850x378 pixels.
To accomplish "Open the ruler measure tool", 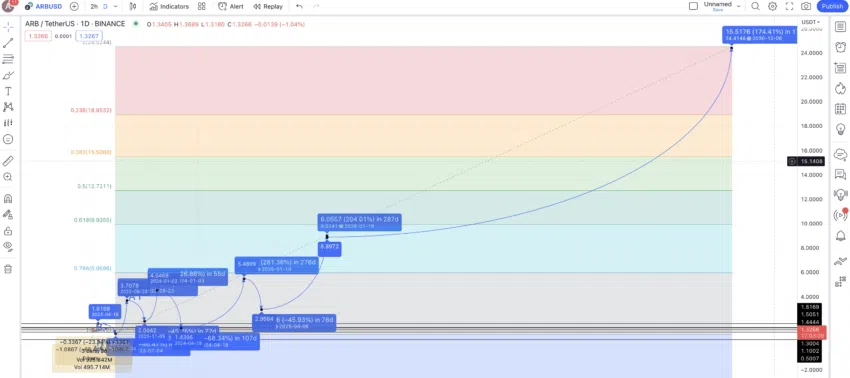I will 8,161.
